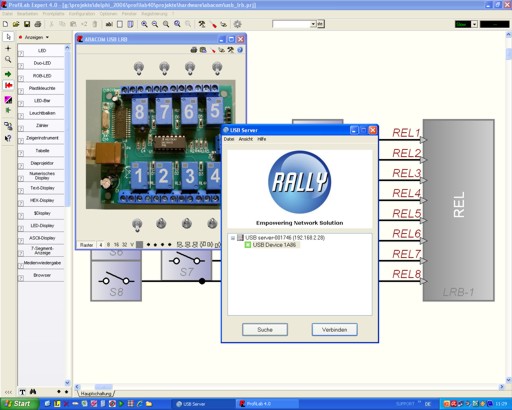Toggle the first bottom switch on front panel
512x410 pixels.
pos(137,224)
